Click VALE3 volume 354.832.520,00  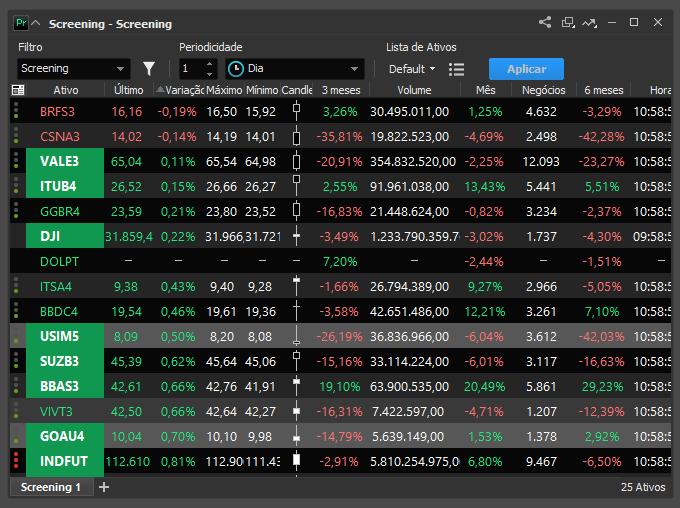(x=413, y=161)
